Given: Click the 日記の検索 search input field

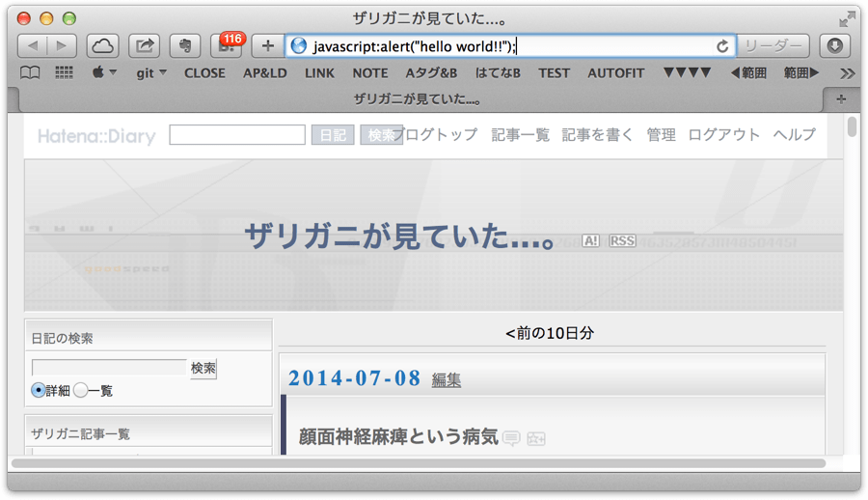Looking at the screenshot, I should [109, 368].
